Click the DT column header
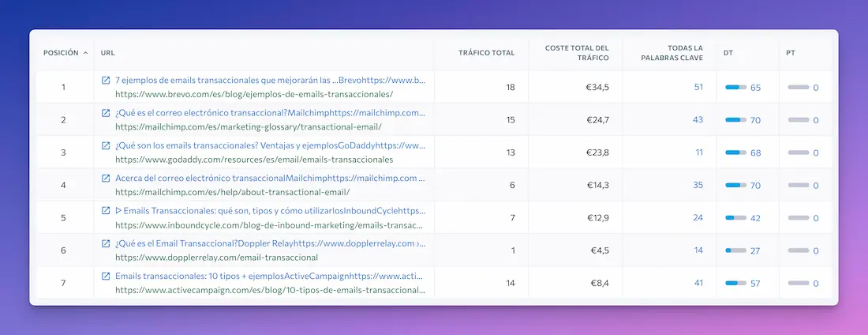The height and width of the screenshot is (335, 868). (x=728, y=53)
